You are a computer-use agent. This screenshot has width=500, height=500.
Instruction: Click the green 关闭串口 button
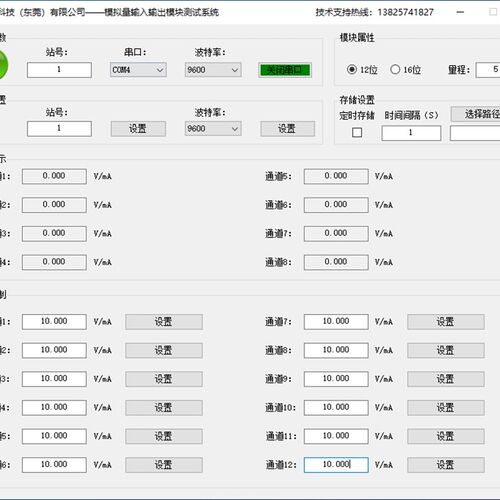pyautogui.click(x=285, y=70)
